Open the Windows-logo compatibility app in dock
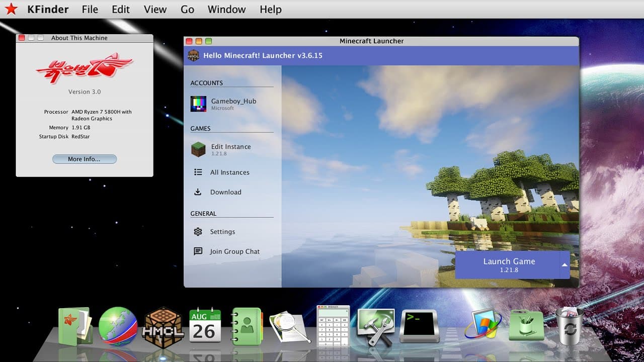 click(x=483, y=324)
